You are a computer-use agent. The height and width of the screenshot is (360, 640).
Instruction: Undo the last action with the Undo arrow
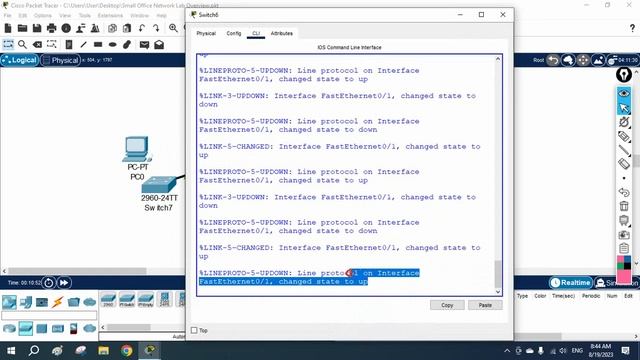point(142,28)
